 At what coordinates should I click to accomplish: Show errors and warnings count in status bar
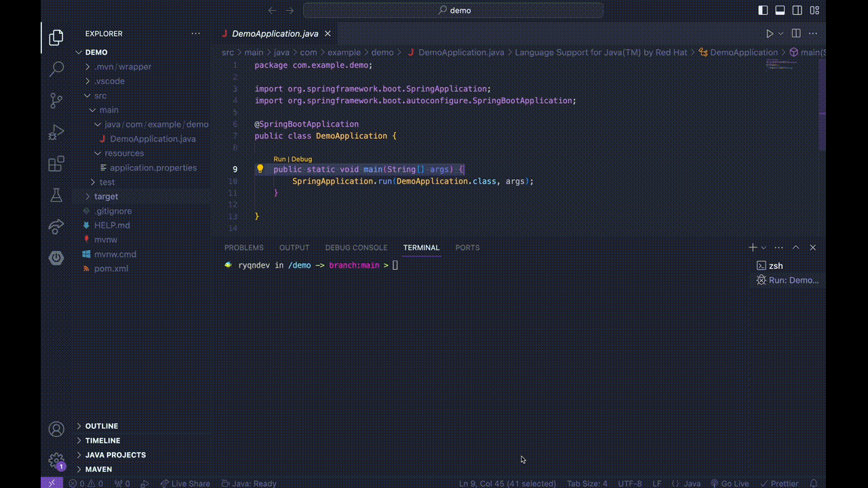[86, 483]
